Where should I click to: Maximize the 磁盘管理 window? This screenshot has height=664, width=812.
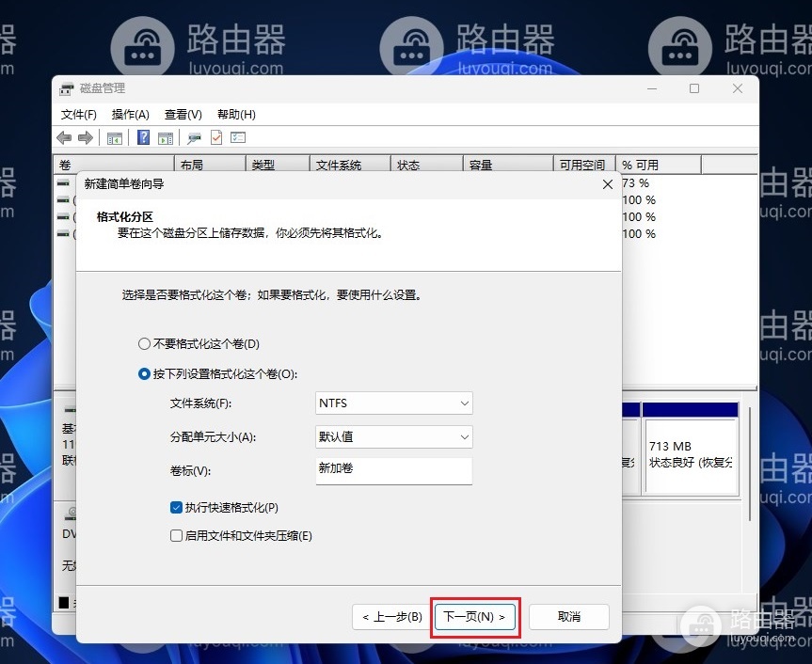click(x=694, y=88)
